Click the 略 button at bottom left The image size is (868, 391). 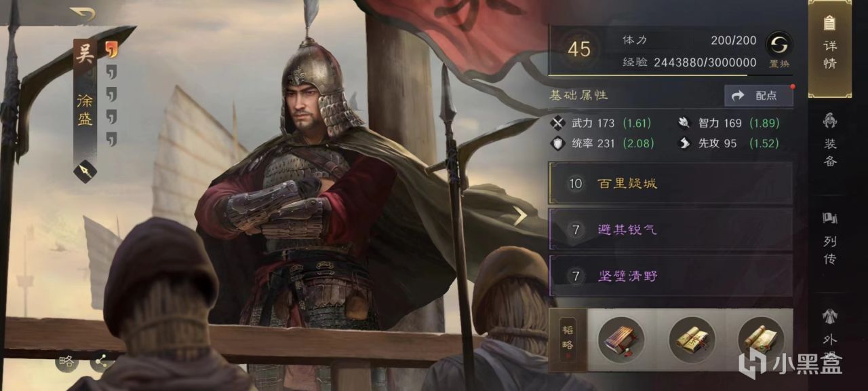pyautogui.click(x=66, y=361)
